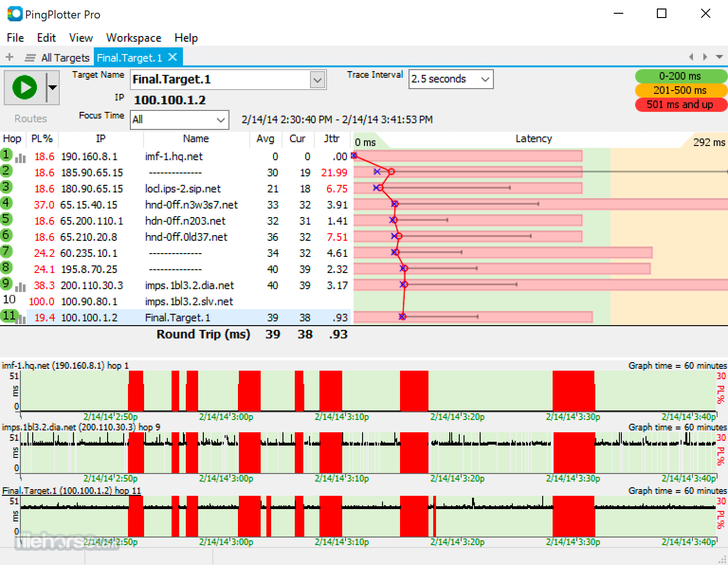The width and height of the screenshot is (728, 565).
Task: Open the dropdown arrow beside the play button
Action: (53, 87)
